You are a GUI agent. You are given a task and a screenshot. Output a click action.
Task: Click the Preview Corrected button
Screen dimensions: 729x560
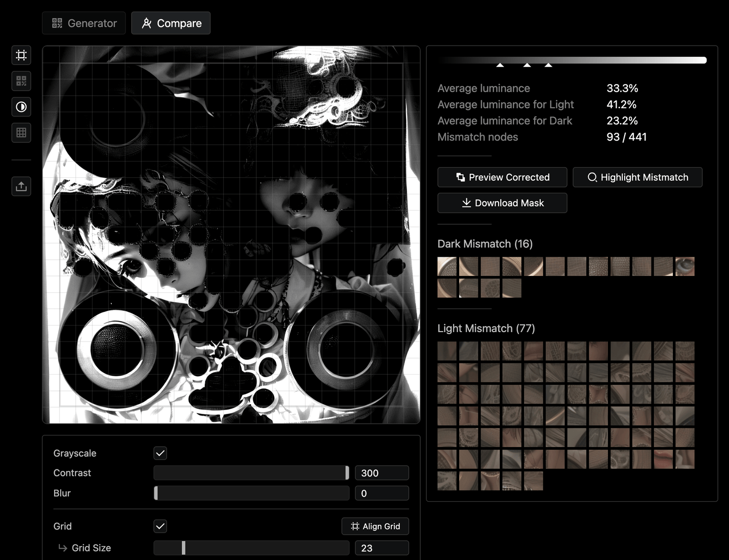502,177
